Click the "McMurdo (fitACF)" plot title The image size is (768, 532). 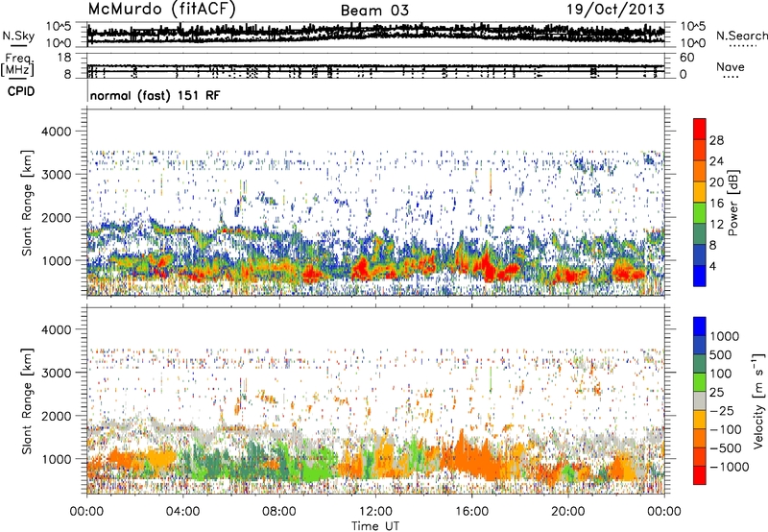pyautogui.click(x=161, y=10)
